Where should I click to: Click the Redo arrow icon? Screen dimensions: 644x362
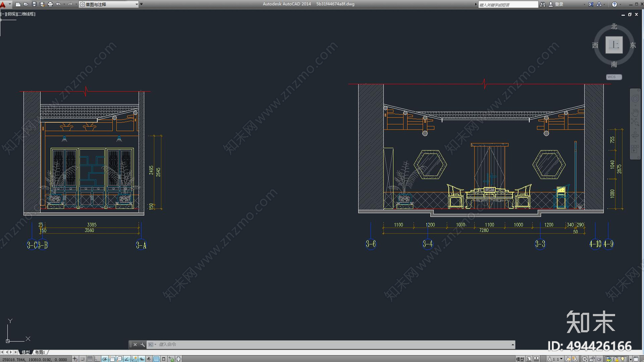click(x=70, y=4)
